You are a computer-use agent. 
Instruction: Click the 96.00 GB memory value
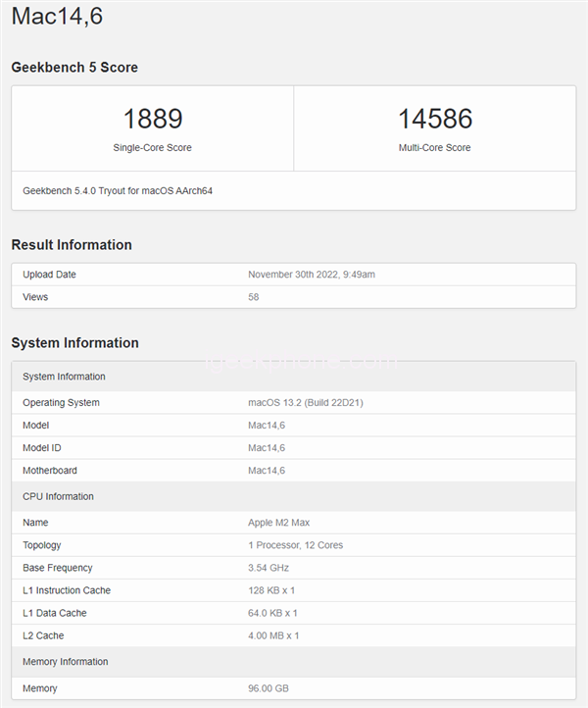click(269, 688)
